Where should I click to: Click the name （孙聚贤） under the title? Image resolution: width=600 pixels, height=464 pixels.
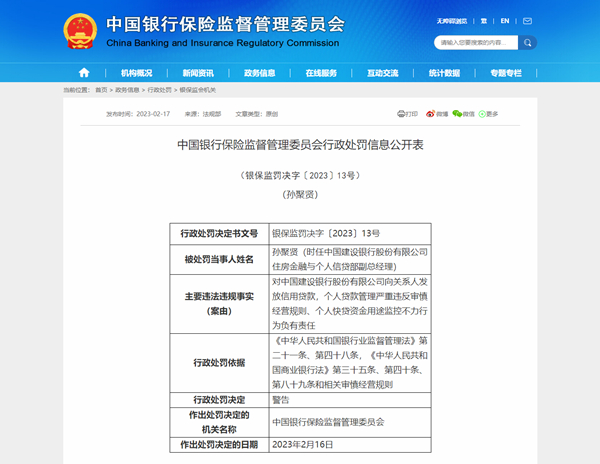[x=300, y=194]
